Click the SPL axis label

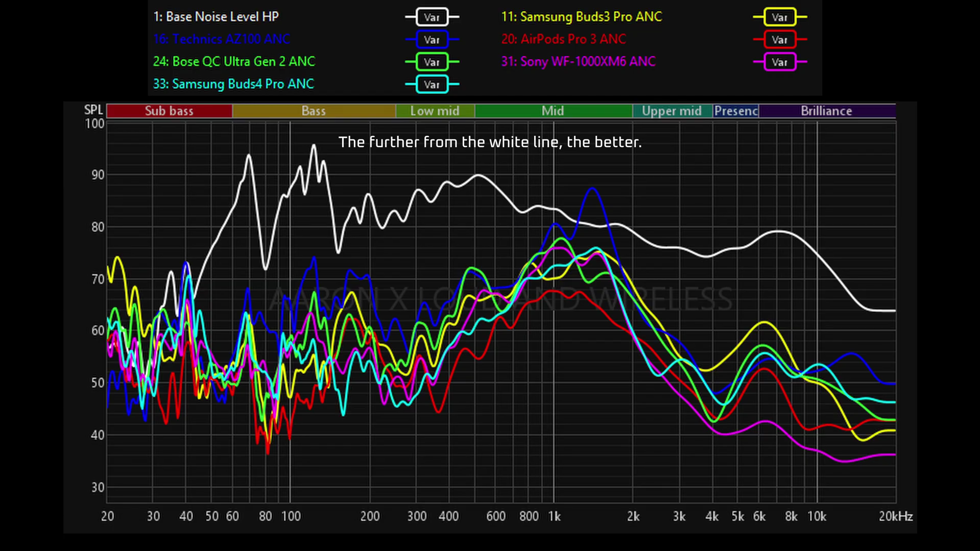coord(93,110)
